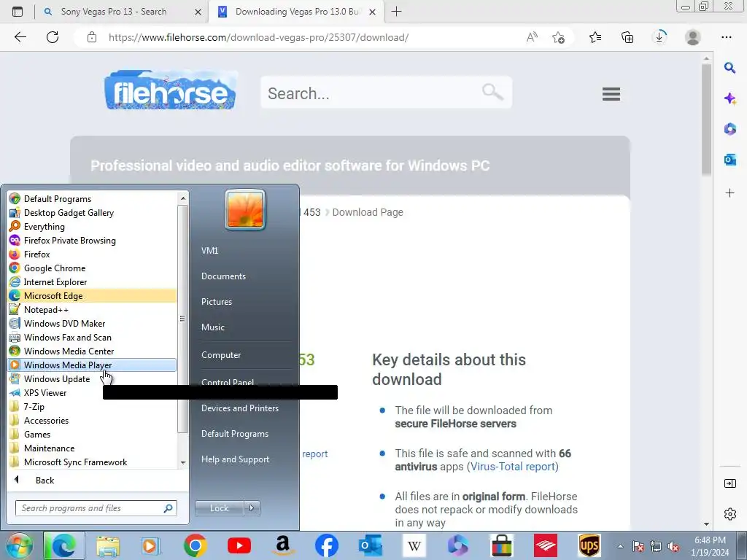Open Notepad++ in the programs list

click(x=92, y=309)
